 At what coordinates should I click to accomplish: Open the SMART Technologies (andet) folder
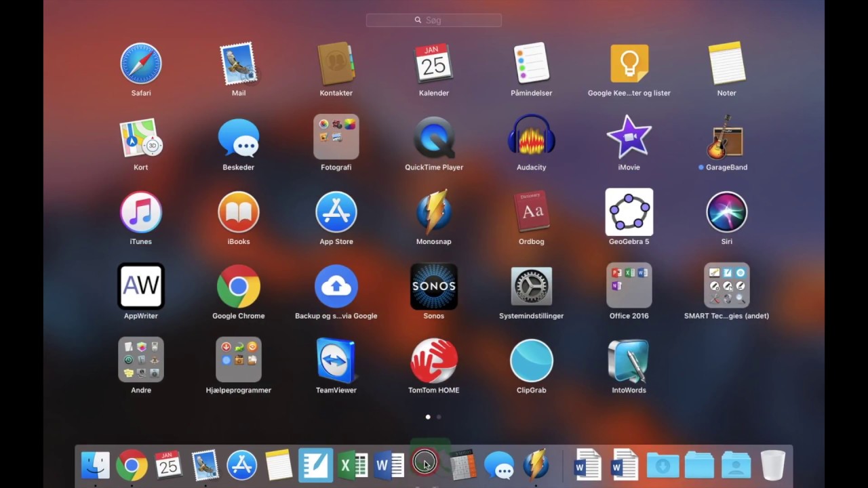click(727, 286)
